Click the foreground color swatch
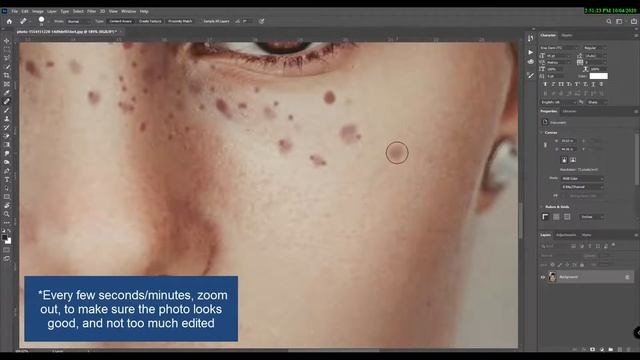The image size is (640, 360). point(5,238)
